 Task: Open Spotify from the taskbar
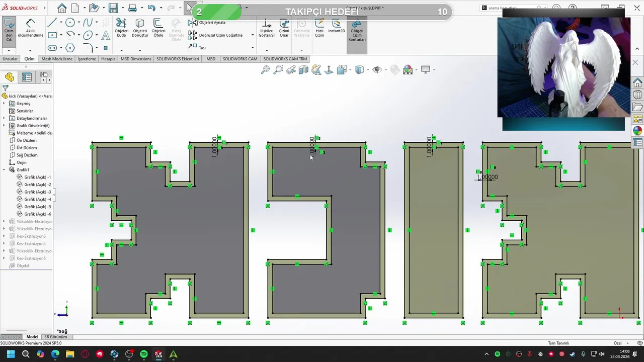144,354
